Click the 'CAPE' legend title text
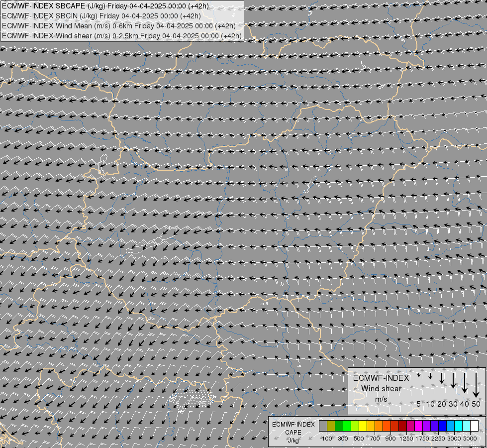 (x=293, y=432)
